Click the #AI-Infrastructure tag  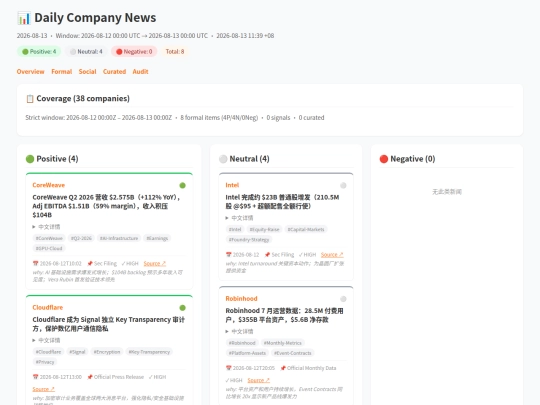(x=119, y=238)
